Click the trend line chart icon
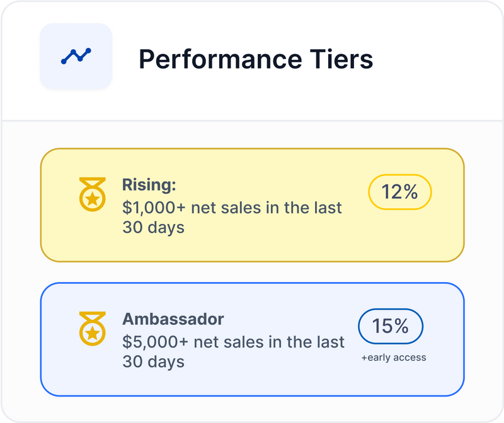The height and width of the screenshot is (423, 504). (x=76, y=56)
